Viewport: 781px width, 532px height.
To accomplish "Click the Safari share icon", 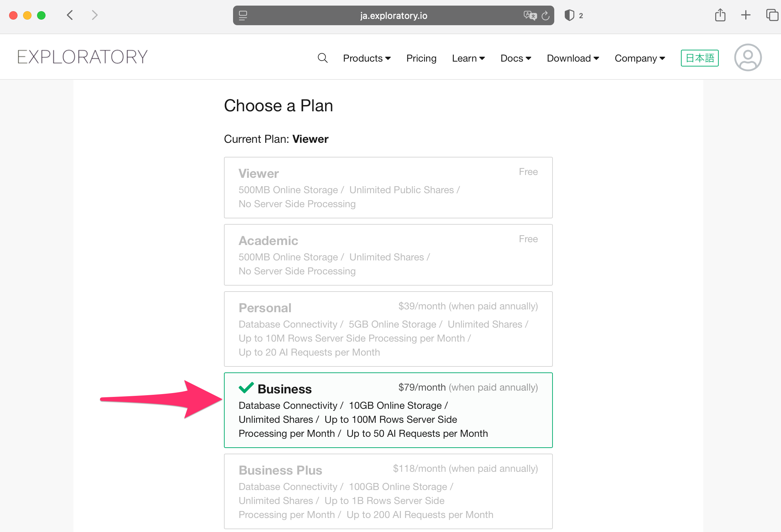I will click(x=720, y=15).
